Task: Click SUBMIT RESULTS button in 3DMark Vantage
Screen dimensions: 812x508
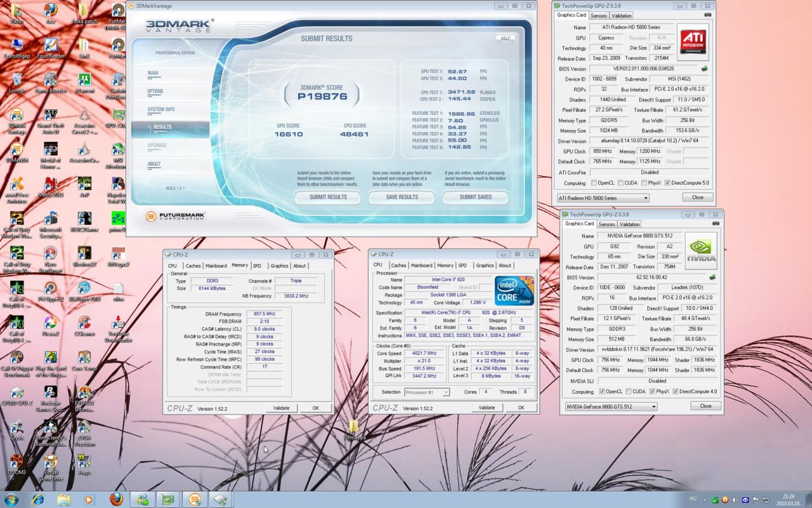Action: click(x=328, y=197)
